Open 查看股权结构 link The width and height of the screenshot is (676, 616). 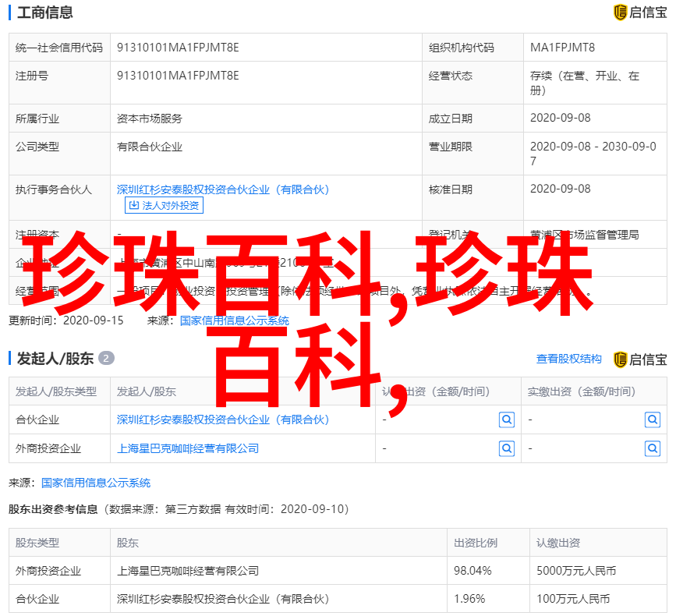(568, 359)
